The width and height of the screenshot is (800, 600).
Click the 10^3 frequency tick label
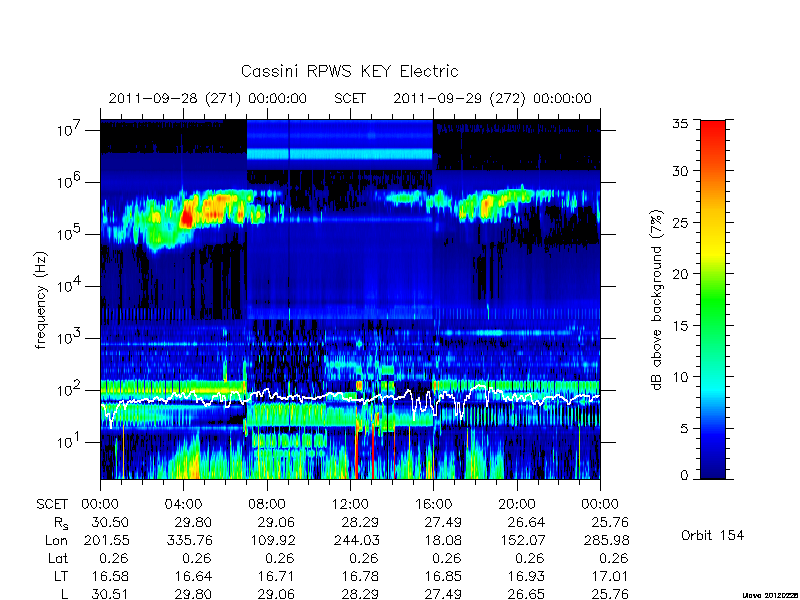(x=70, y=338)
